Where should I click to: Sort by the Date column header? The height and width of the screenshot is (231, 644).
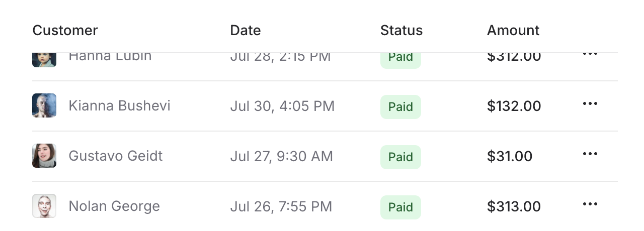pos(246,30)
